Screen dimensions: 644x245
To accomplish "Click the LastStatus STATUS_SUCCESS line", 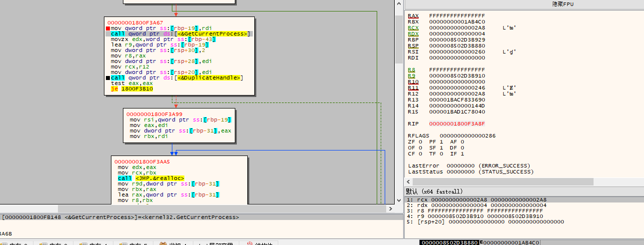I will [x=471, y=172].
